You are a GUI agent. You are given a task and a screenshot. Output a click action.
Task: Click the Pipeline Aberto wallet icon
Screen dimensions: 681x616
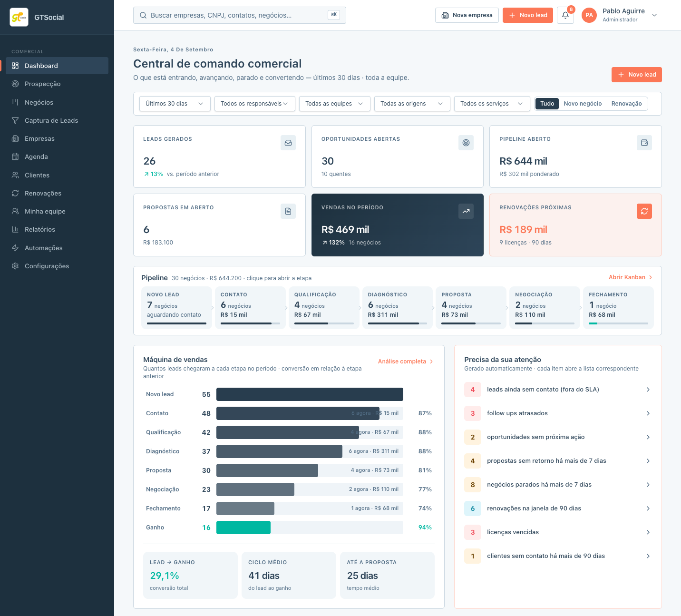pyautogui.click(x=644, y=143)
